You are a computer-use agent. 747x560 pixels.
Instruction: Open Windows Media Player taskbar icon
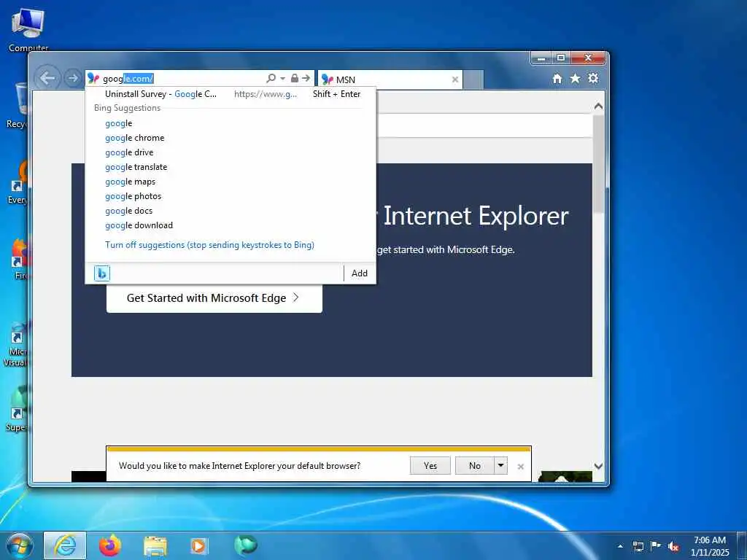pyautogui.click(x=198, y=545)
